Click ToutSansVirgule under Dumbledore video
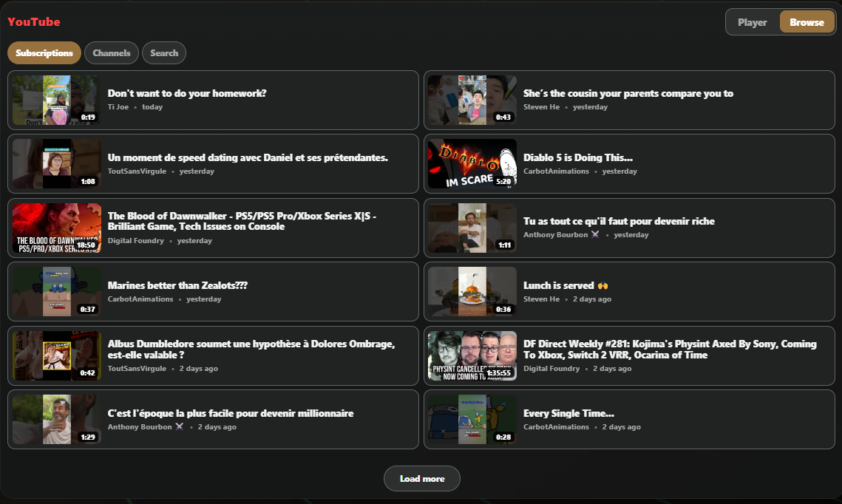Screen dimensions: 842x504 pos(137,369)
